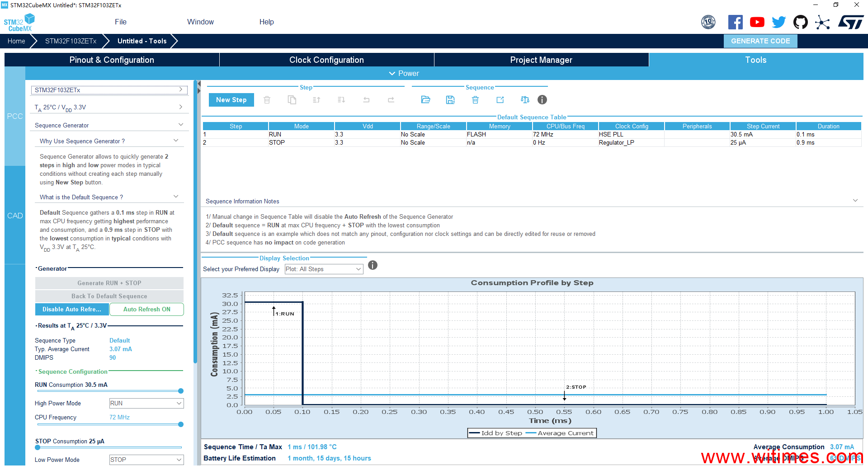Click Generate RUN + STOP button
Screen dimensions: 868x470
[x=109, y=283]
